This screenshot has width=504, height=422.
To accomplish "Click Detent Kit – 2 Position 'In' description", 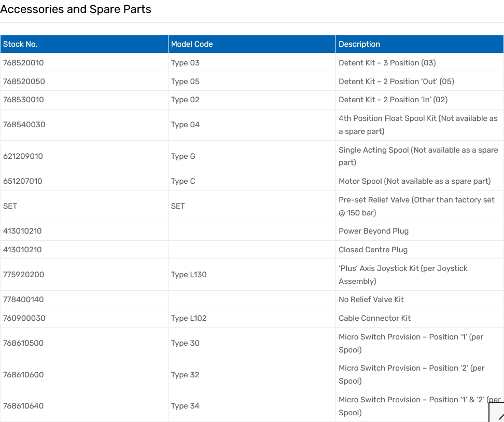I will 393,100.
